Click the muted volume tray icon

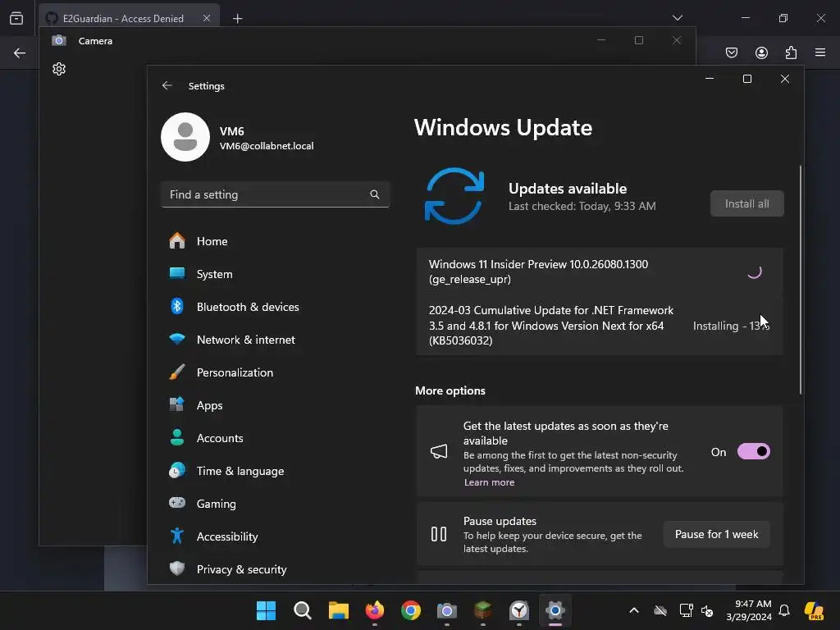click(x=707, y=610)
